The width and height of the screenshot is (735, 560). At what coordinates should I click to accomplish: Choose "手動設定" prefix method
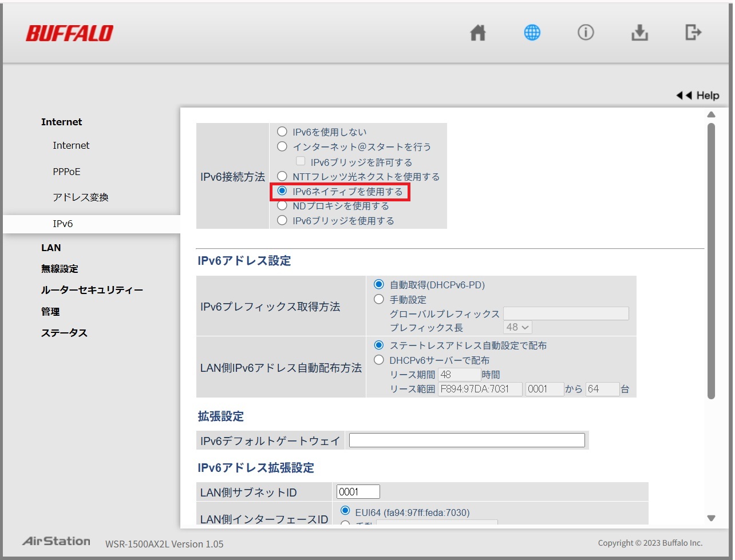378,299
